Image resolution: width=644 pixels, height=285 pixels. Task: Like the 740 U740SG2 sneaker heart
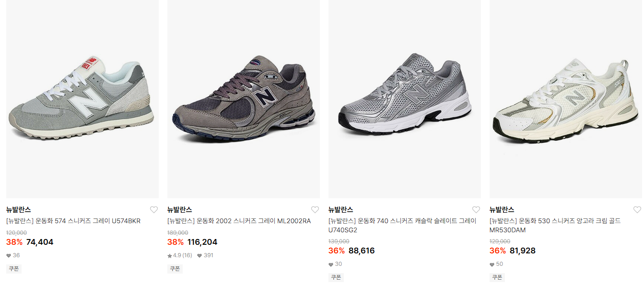coord(476,210)
